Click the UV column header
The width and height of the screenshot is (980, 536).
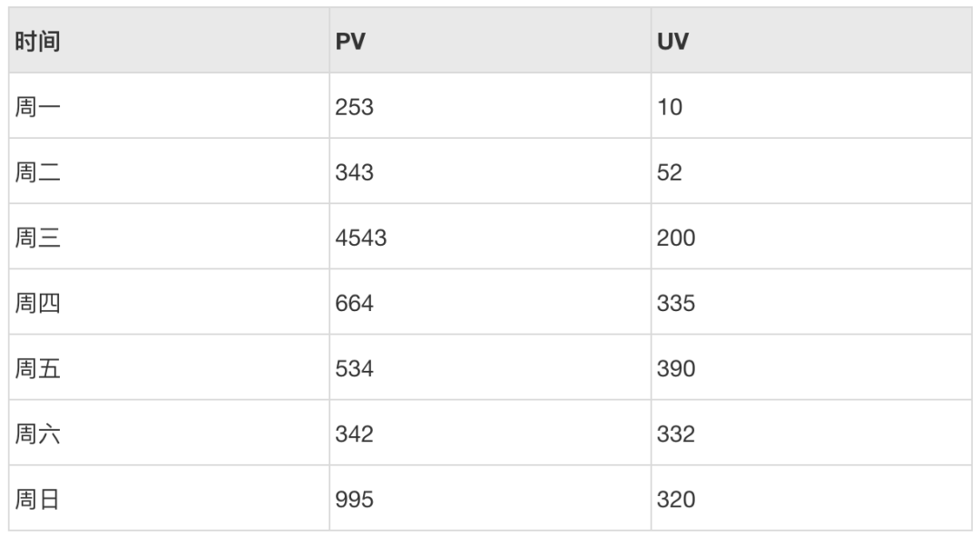(x=672, y=41)
